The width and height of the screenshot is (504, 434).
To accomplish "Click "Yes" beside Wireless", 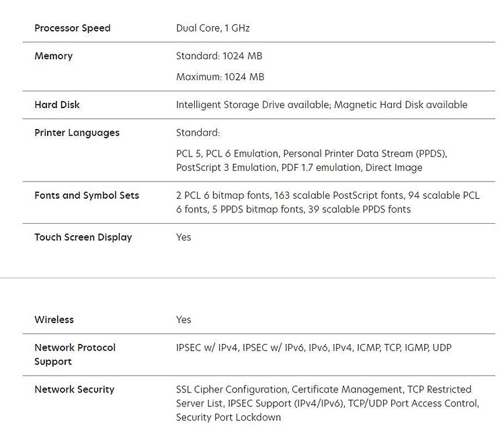I will (x=183, y=320).
